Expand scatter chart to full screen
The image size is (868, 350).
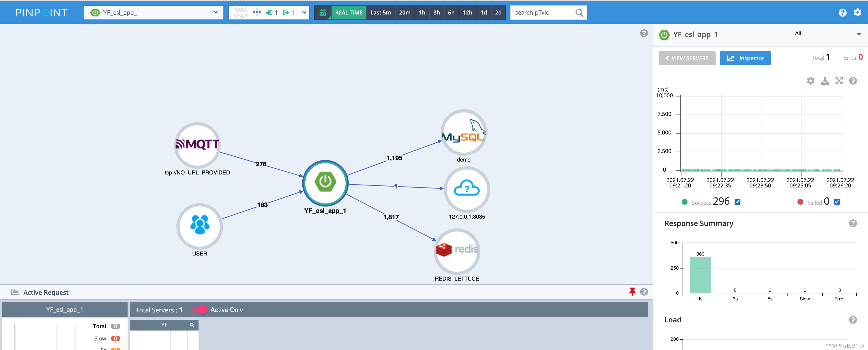coord(839,81)
